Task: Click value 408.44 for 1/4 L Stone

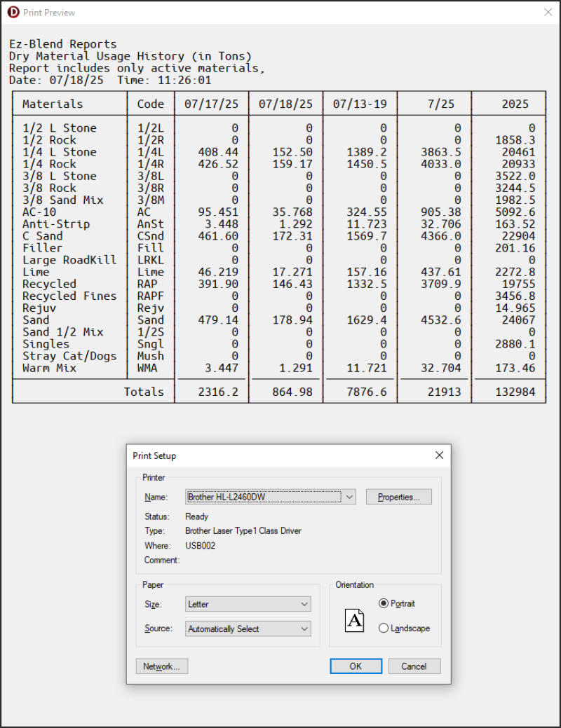Action: click(x=218, y=152)
